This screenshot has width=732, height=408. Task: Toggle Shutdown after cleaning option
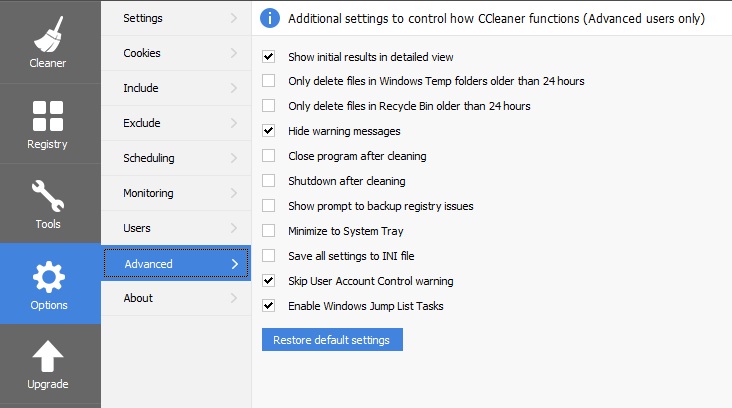pyautogui.click(x=268, y=181)
